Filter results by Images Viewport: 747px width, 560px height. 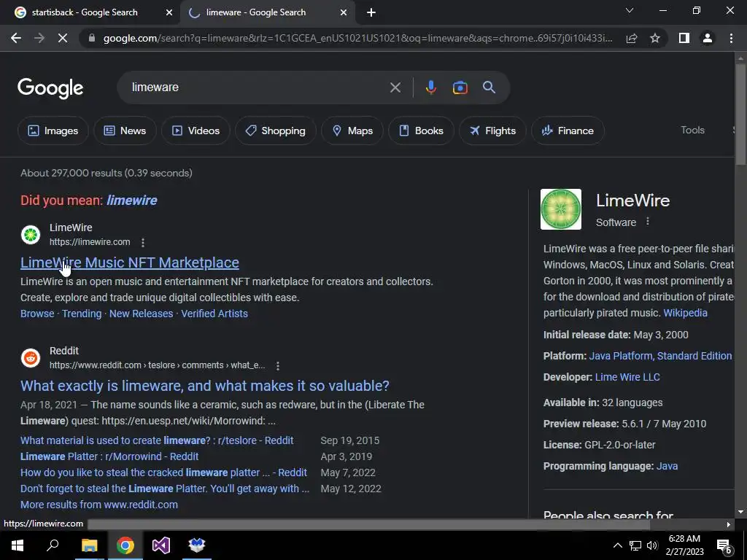pos(53,131)
